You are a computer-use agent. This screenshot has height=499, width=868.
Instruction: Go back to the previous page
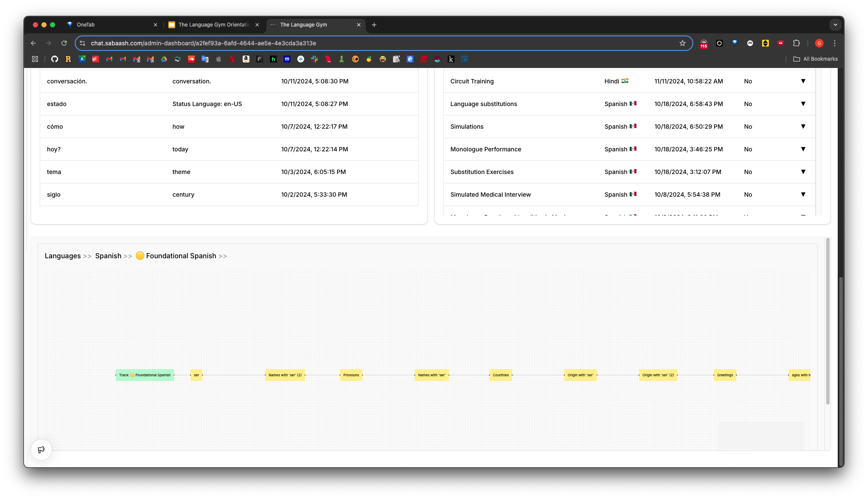click(x=33, y=43)
